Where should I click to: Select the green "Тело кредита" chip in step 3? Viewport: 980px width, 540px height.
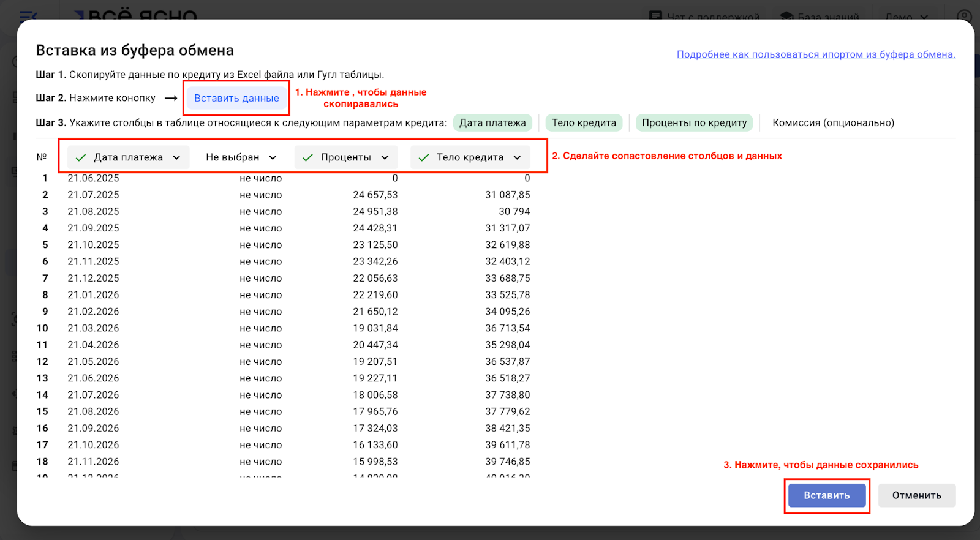click(x=584, y=122)
